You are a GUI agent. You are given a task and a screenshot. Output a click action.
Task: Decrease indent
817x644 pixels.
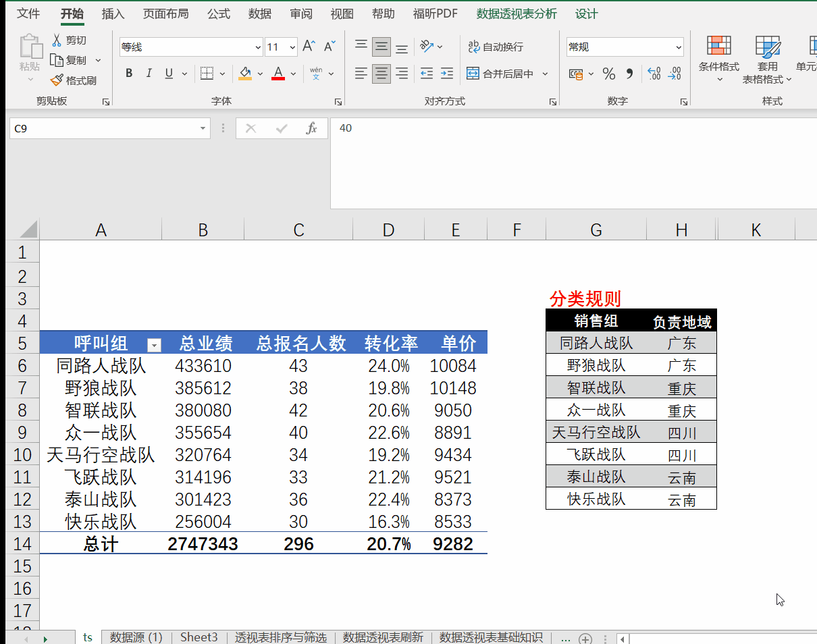point(427,74)
